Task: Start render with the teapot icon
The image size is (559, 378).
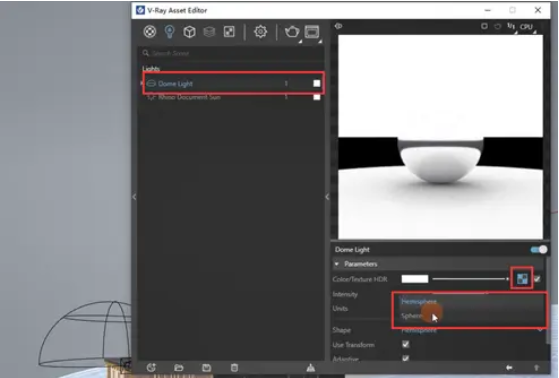Action: (292, 32)
